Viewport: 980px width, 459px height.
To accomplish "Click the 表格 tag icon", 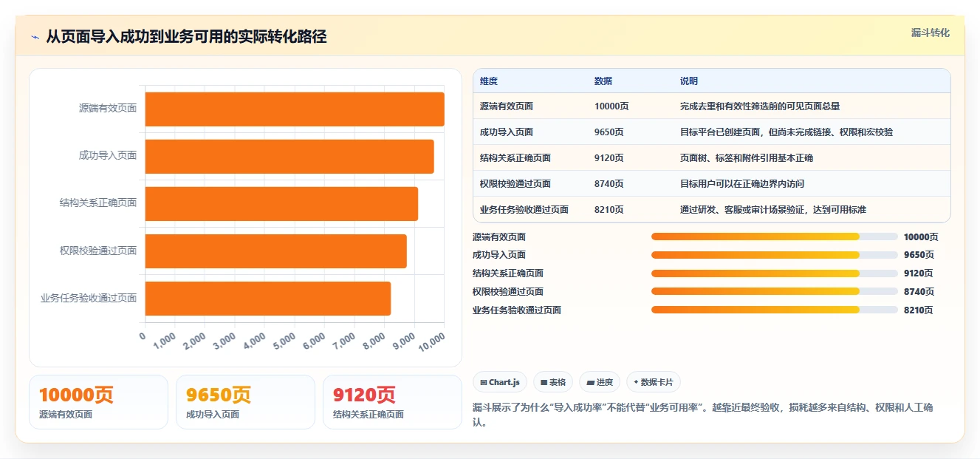I will click(x=544, y=382).
